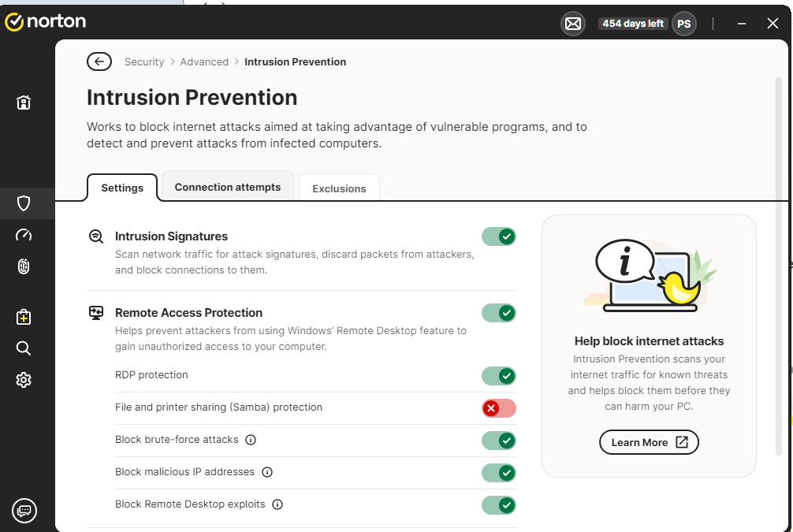Open the chat support icon
This screenshot has height=532, width=793.
coord(24,510)
